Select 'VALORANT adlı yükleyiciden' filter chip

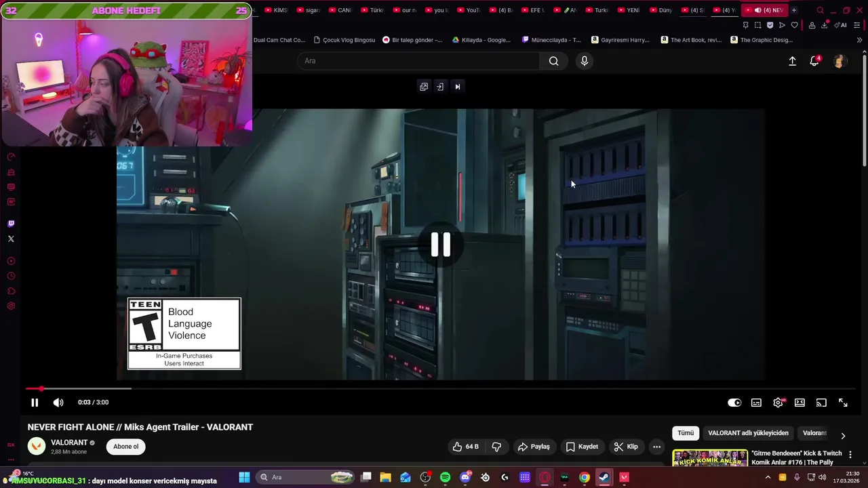point(748,433)
